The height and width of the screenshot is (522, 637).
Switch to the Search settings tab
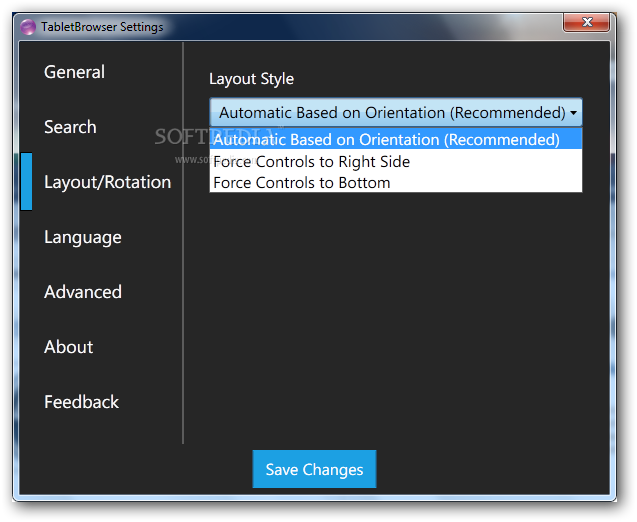point(70,127)
